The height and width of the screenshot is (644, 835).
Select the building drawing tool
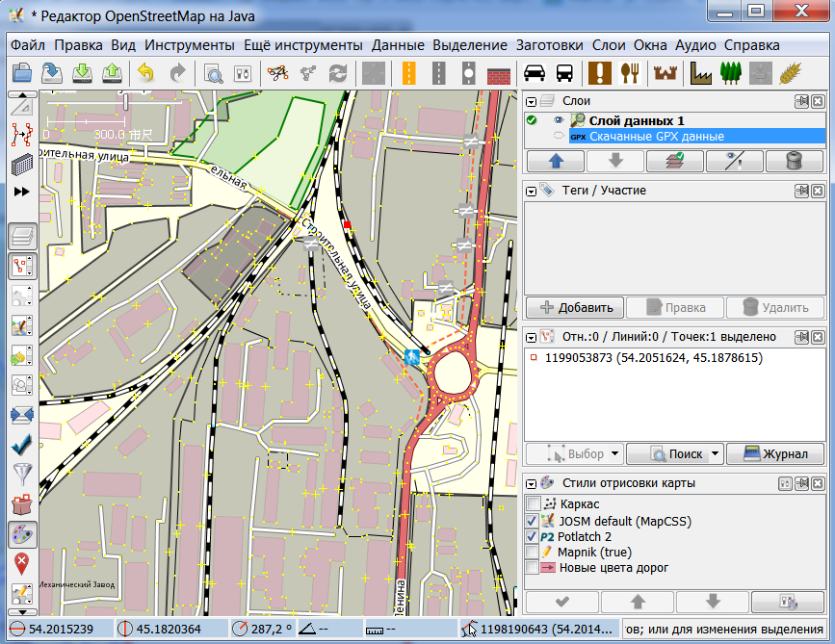(x=22, y=165)
